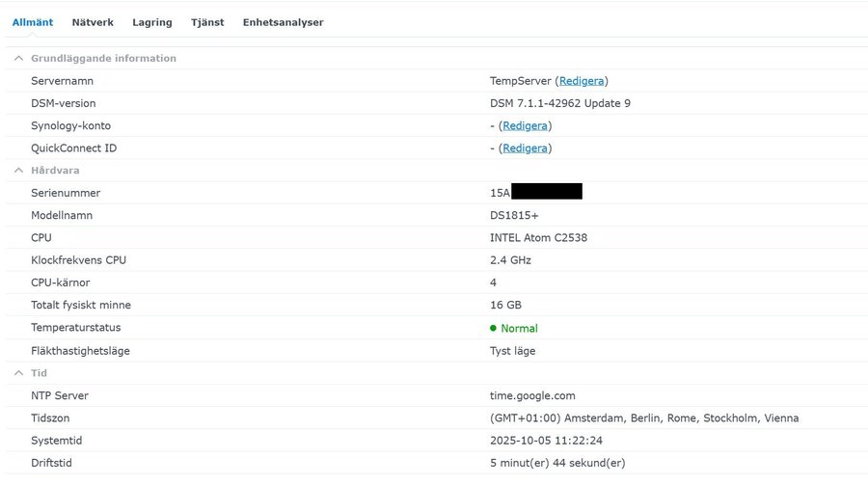Collapse the Grundläggande information section
Screen dimensions: 868x484
[17, 59]
